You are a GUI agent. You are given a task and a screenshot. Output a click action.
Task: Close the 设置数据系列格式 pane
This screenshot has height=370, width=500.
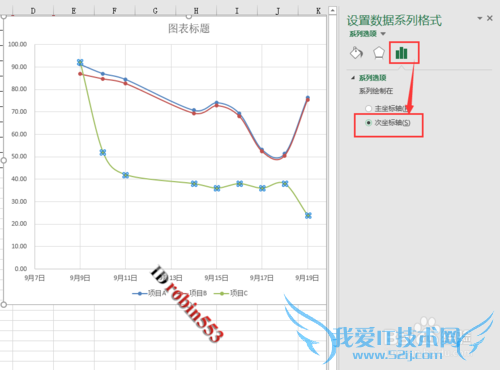490,18
